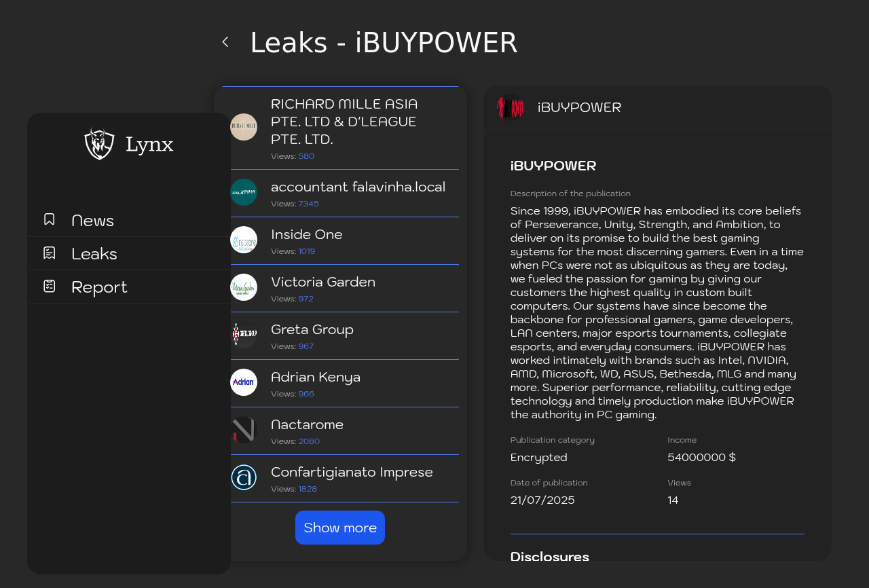Click views count 580
The image size is (869, 588).
[x=306, y=156]
